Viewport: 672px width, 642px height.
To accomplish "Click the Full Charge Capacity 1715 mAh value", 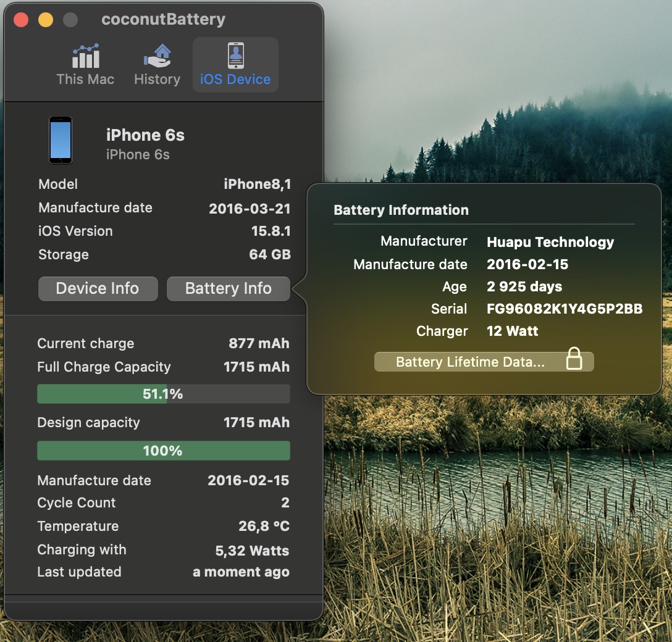I will click(x=256, y=367).
